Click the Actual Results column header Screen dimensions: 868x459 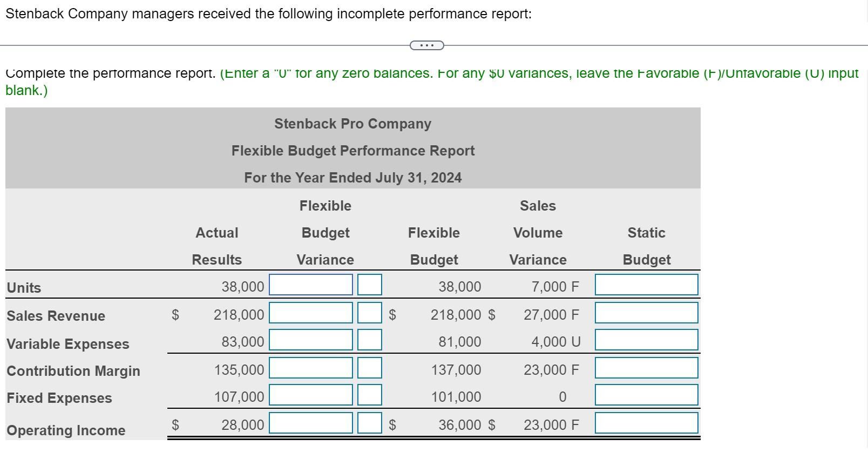pos(217,246)
